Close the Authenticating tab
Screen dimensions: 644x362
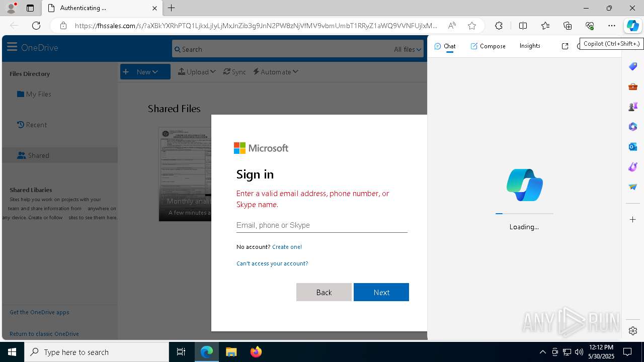pyautogui.click(x=154, y=8)
